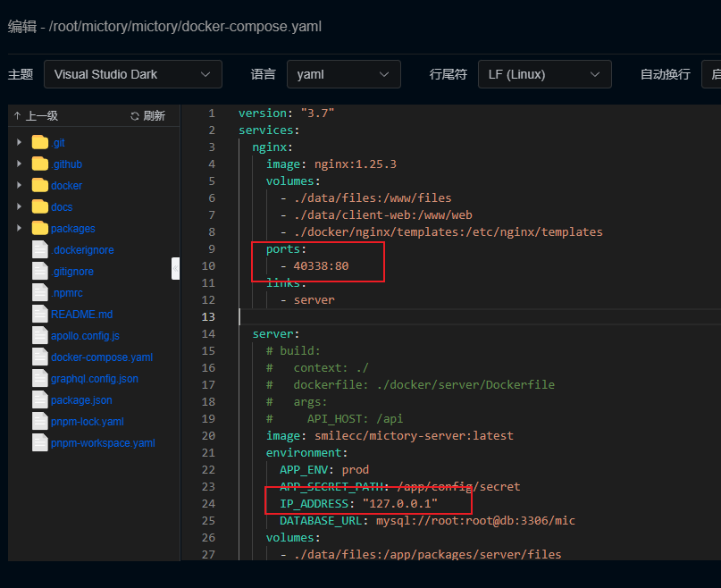721x588 pixels.
Task: Click the apollo.config.js file icon
Action: click(40, 336)
